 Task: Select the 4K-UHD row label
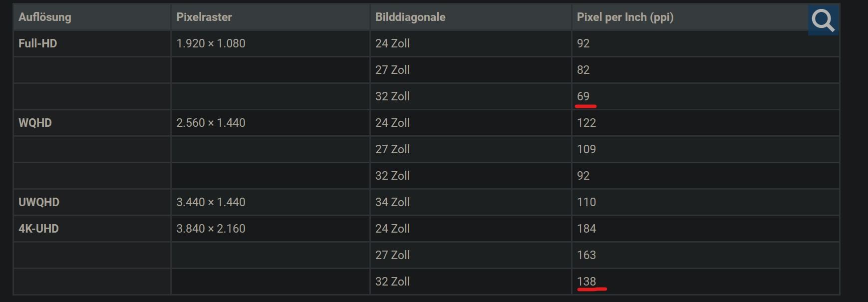click(x=38, y=229)
